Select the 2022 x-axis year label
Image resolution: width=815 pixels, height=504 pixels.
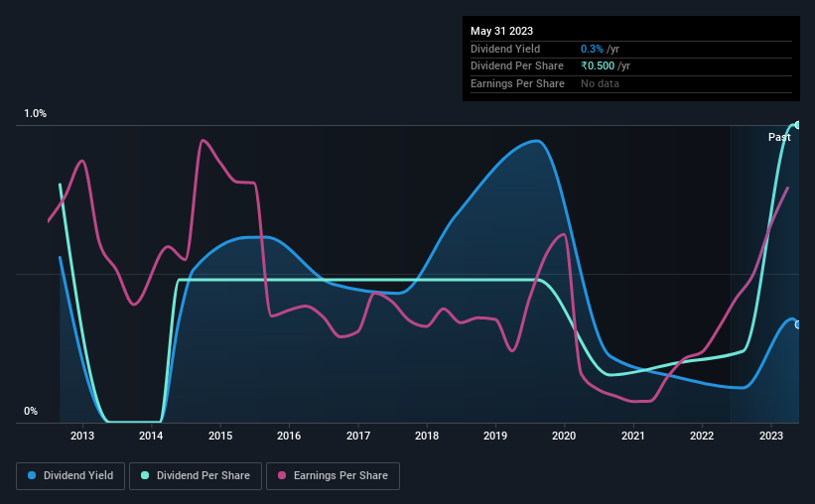tap(702, 436)
